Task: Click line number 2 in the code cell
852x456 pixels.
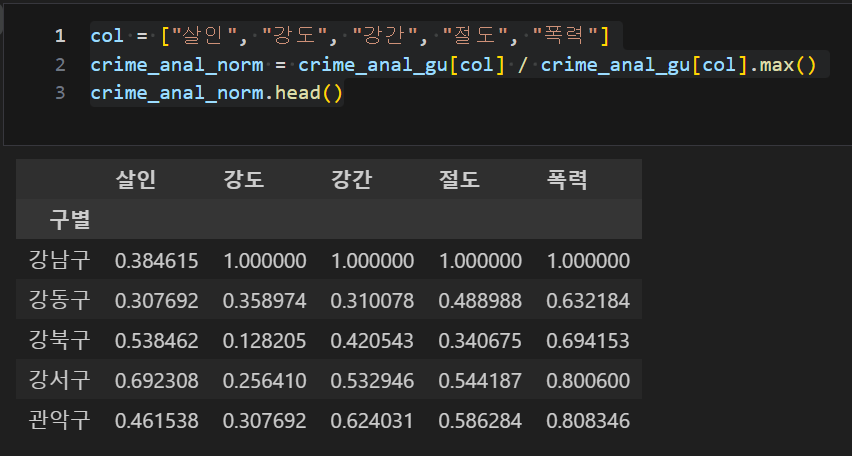Action: click(x=60, y=65)
